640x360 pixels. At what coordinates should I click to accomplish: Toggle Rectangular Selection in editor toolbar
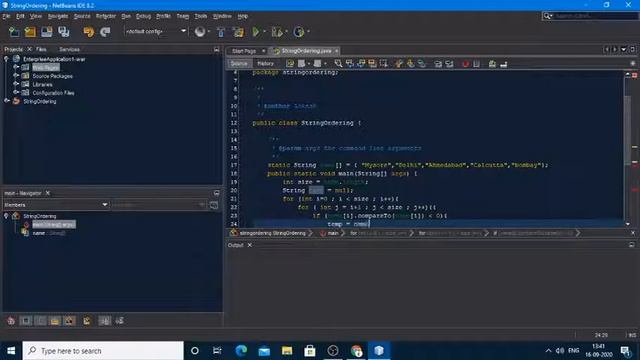pyautogui.click(x=384, y=64)
